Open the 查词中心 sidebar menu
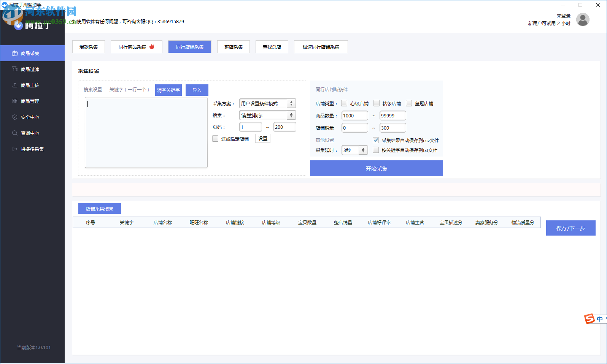 coord(32,133)
